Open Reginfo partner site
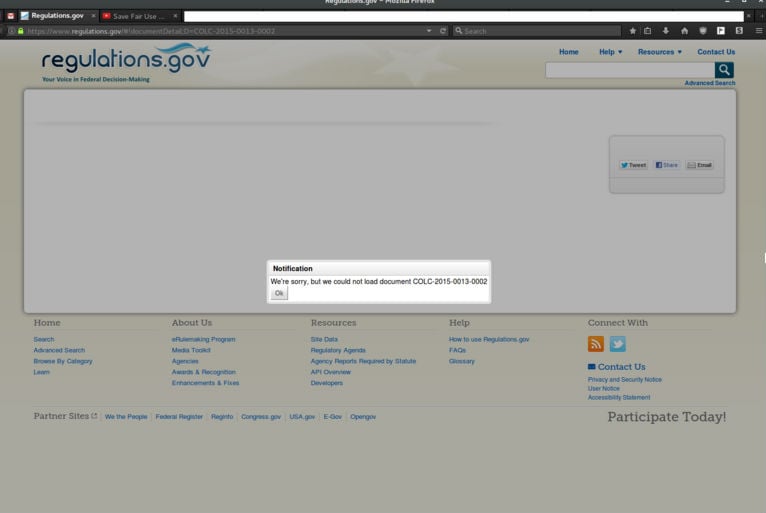This screenshot has height=513, width=766. pyautogui.click(x=222, y=417)
